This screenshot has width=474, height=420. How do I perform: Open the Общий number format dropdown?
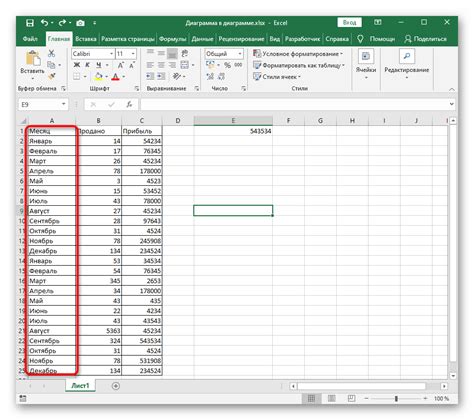click(240, 54)
